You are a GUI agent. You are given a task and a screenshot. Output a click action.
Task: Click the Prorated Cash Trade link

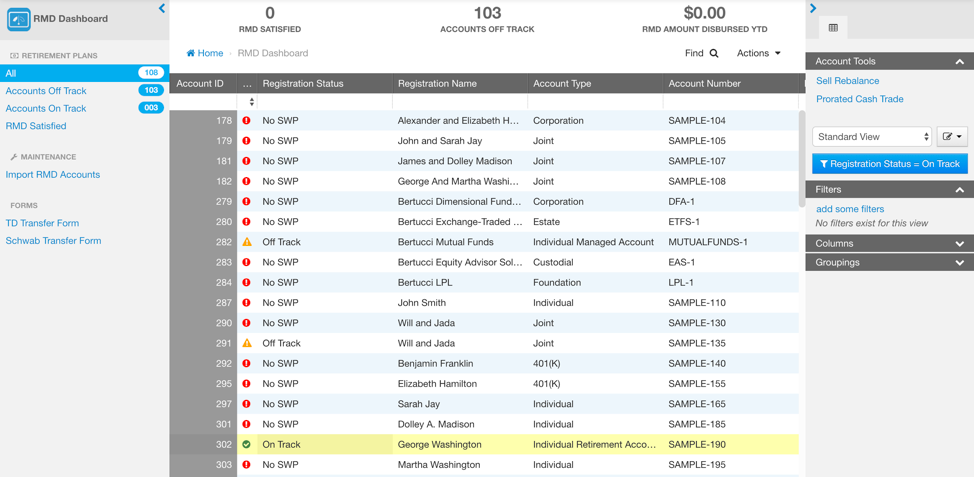[x=860, y=99]
